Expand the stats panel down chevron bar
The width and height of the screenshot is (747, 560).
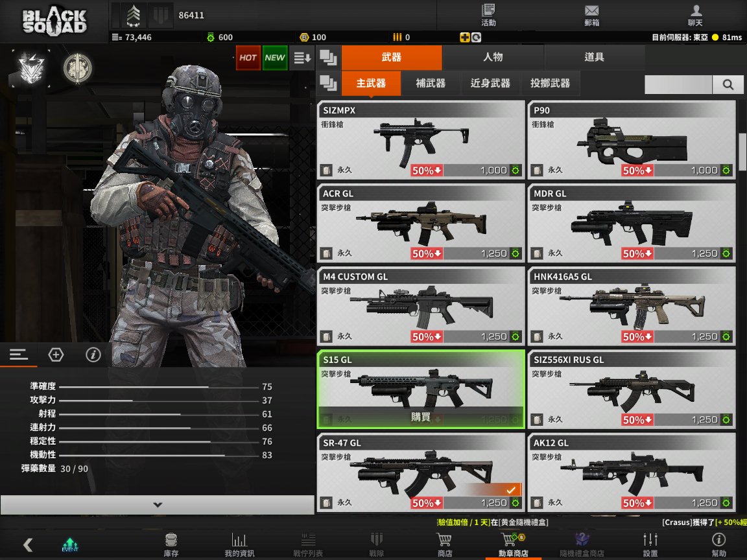click(x=157, y=505)
